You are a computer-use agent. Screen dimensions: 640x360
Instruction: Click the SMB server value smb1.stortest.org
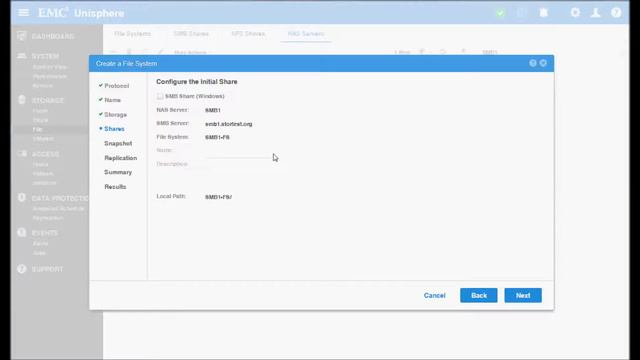[x=229, y=124]
